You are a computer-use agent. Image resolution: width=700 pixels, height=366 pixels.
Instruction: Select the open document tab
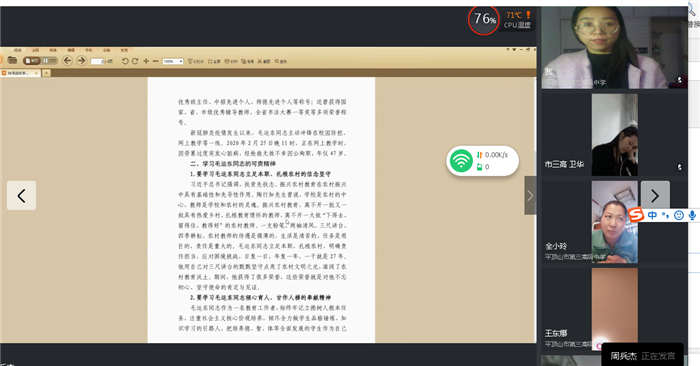tap(20, 73)
